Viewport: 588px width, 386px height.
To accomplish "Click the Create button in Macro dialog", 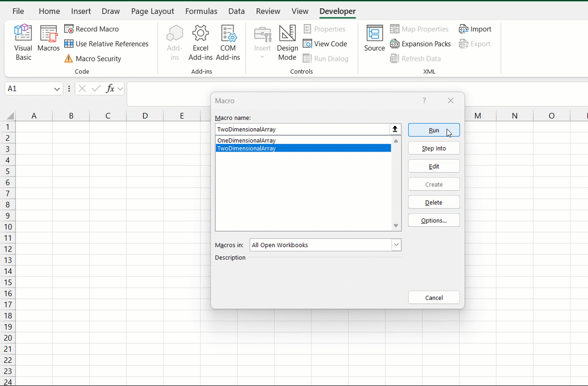I will pos(434,184).
